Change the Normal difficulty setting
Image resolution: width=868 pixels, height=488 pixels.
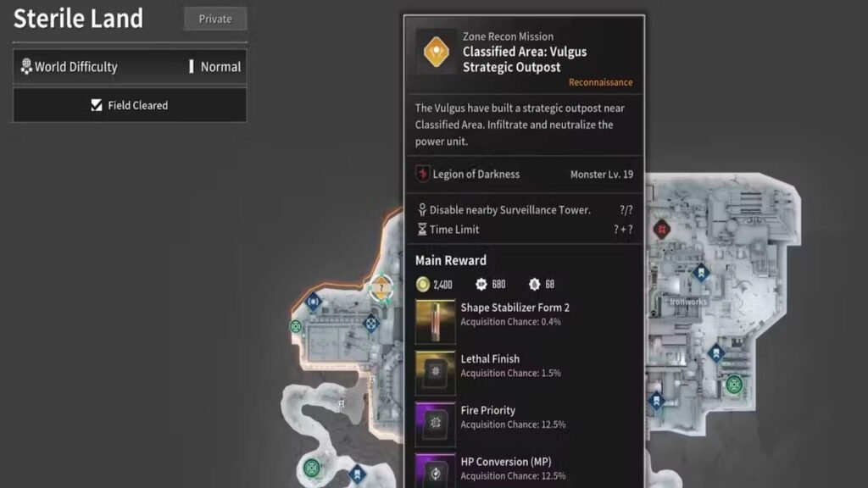click(x=220, y=67)
